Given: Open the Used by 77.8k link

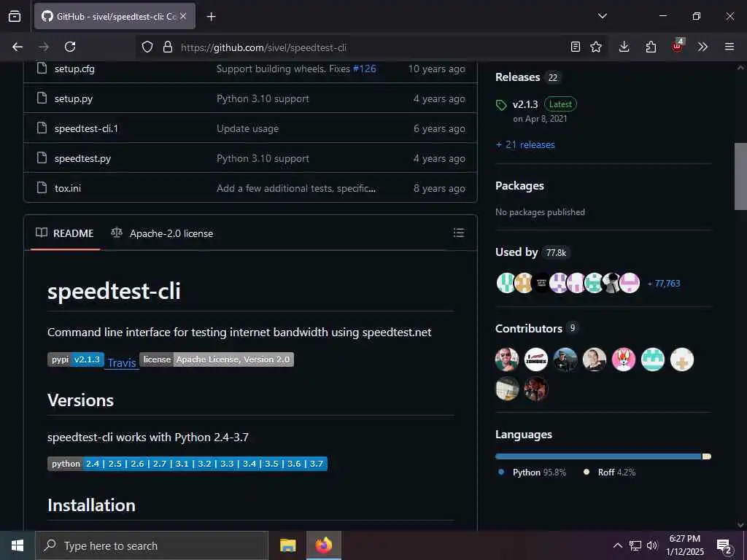Looking at the screenshot, I should point(532,252).
